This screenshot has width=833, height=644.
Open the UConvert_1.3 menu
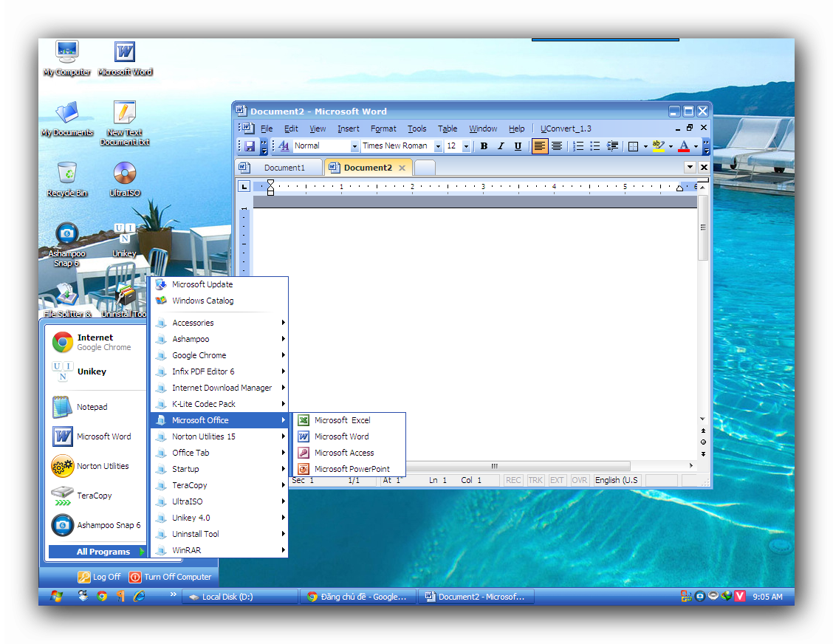click(566, 129)
